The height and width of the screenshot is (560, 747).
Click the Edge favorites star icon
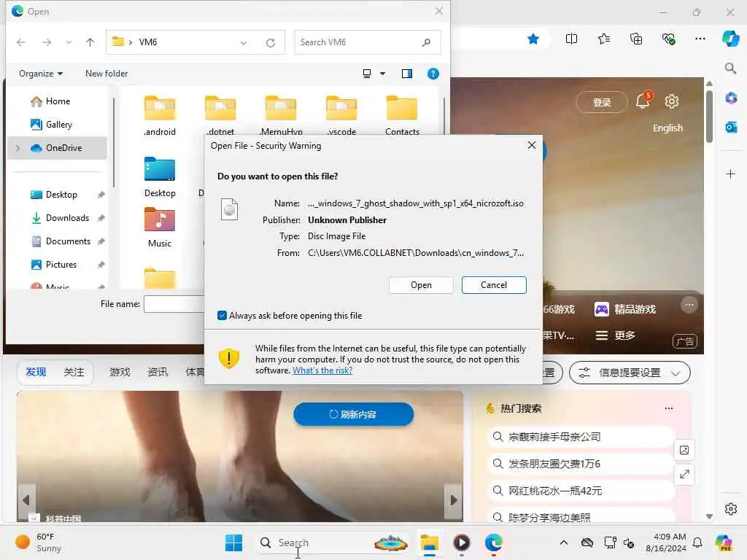tap(533, 39)
